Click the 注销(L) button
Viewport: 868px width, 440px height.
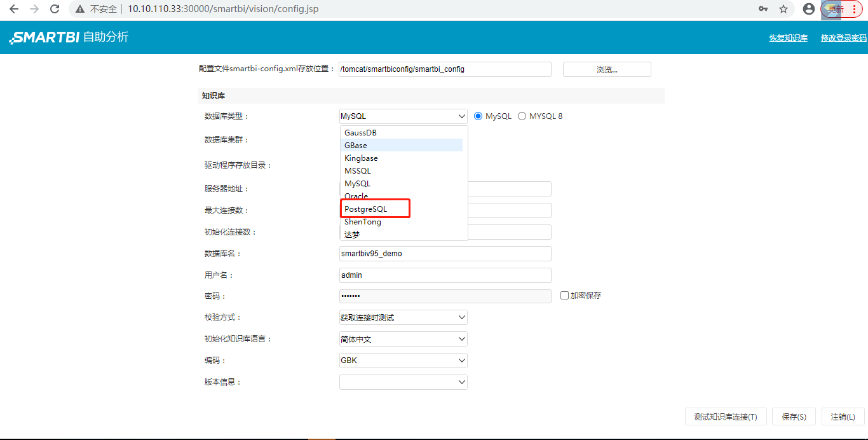(843, 416)
